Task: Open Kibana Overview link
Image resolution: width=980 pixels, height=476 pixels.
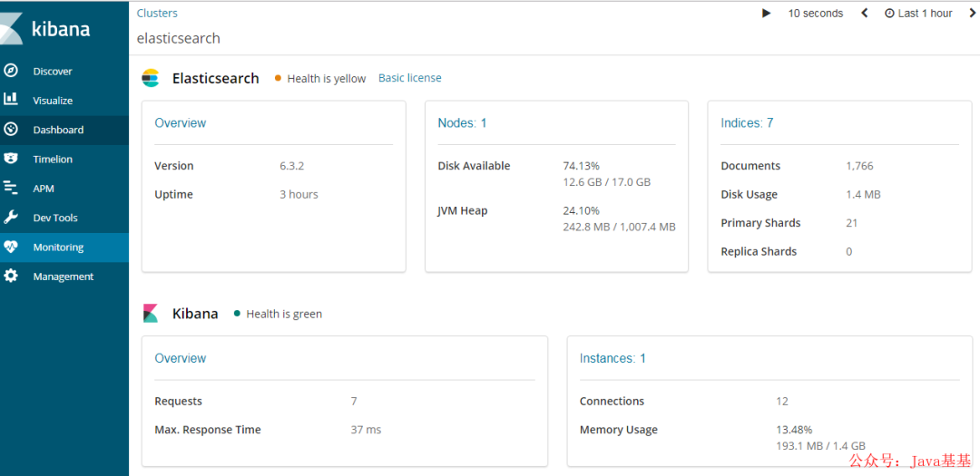Action: pyautogui.click(x=180, y=358)
